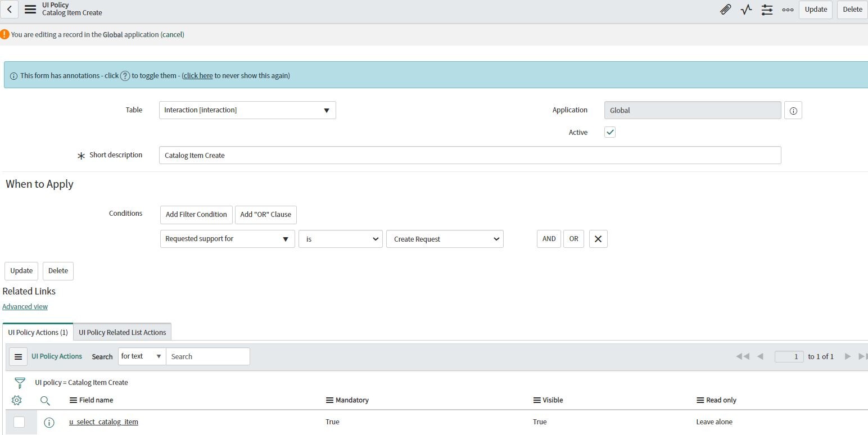Switch to UI Policy Related List Actions tab
Viewport: 868px width, 435px height.
tap(123, 332)
